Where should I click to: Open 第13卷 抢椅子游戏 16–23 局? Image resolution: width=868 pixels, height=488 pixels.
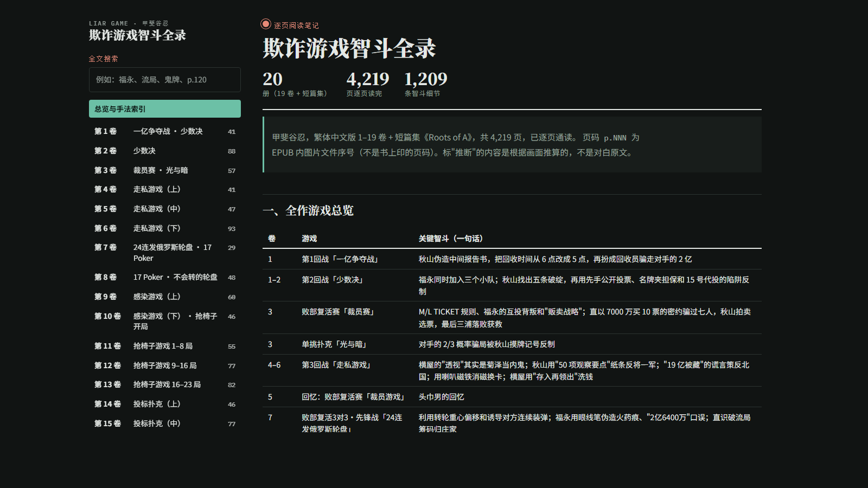165,384
